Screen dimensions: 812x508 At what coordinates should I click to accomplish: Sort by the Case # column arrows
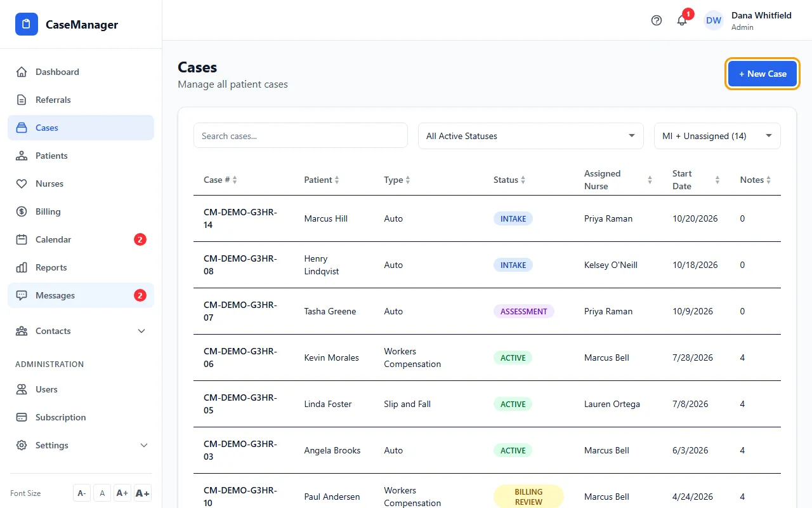tap(235, 180)
